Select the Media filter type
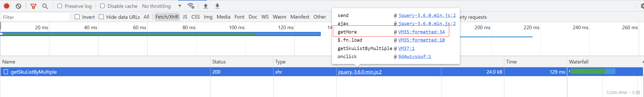Image resolution: width=644 pixels, height=97 pixels. point(223,17)
